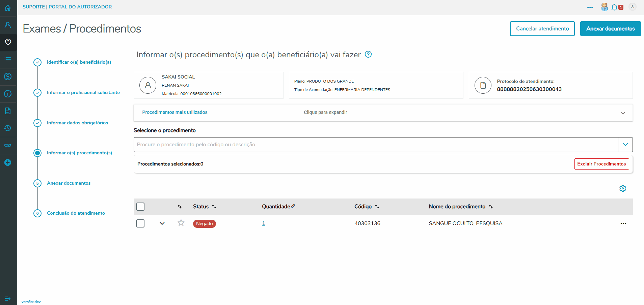Open row options three-dot menu

623,223
